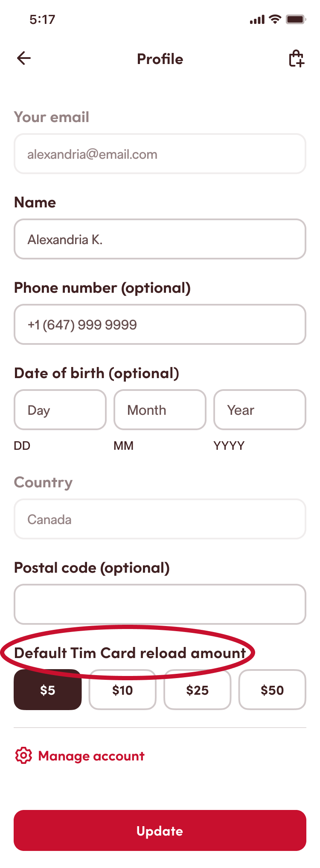Tap the Phone number input field
This screenshot has width=320, height=868.
click(160, 325)
